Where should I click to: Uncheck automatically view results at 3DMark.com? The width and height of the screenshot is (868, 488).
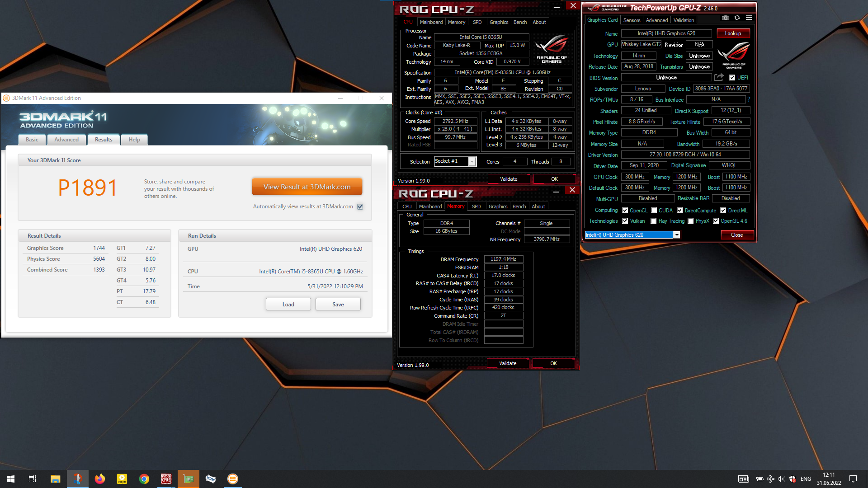click(360, 206)
